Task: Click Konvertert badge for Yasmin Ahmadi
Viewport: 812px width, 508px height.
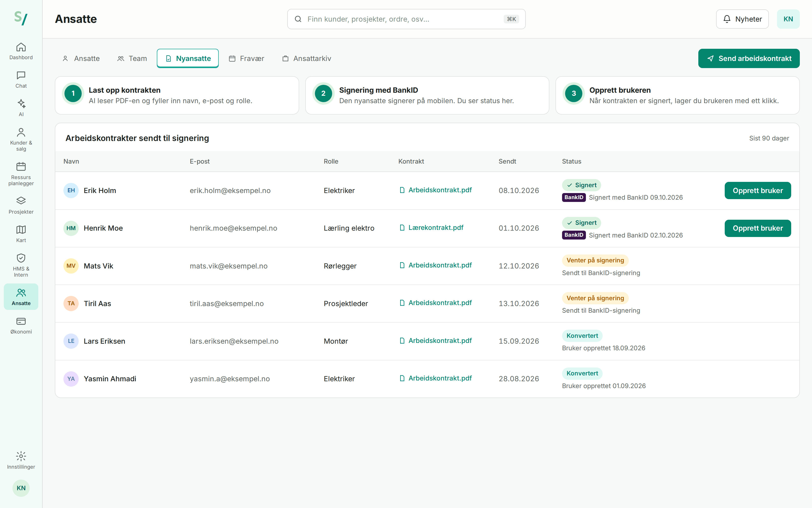Action: coord(582,373)
